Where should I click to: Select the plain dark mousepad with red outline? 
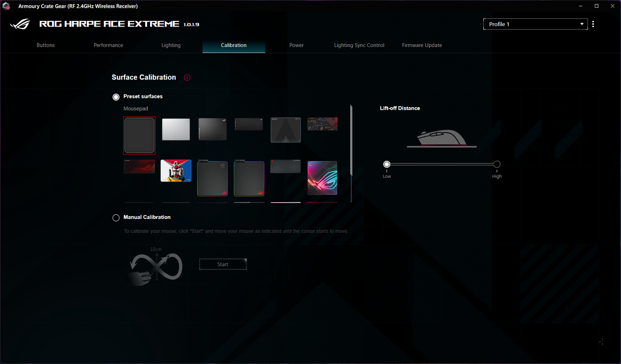click(139, 135)
